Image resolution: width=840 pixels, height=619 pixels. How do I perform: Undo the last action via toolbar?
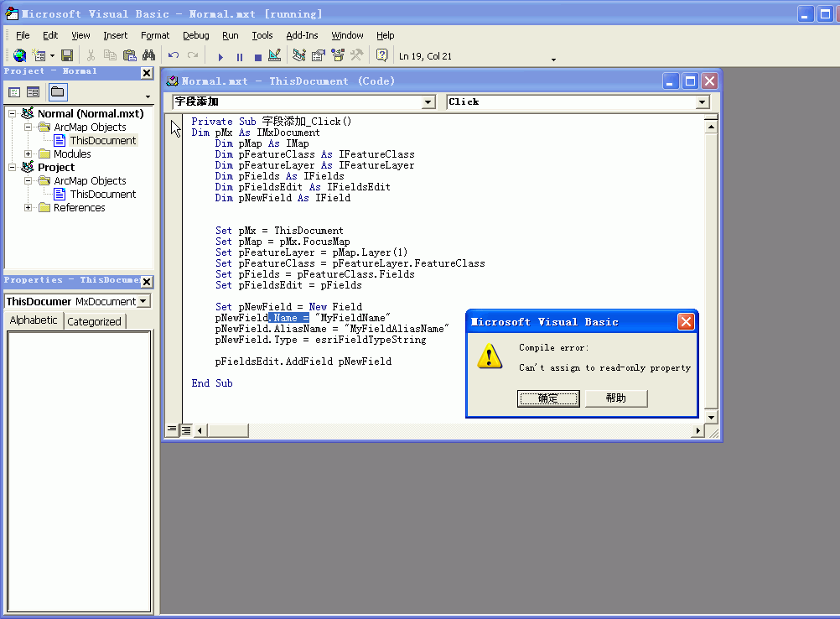[x=173, y=55]
